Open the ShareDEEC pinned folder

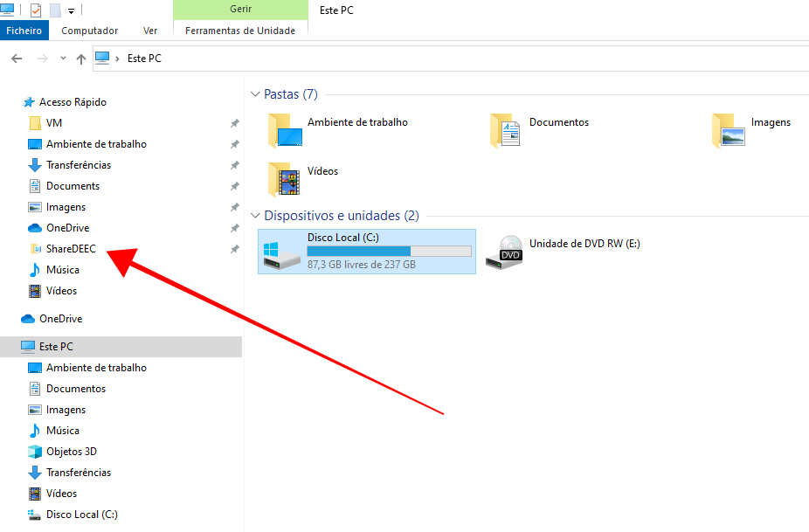coord(71,249)
